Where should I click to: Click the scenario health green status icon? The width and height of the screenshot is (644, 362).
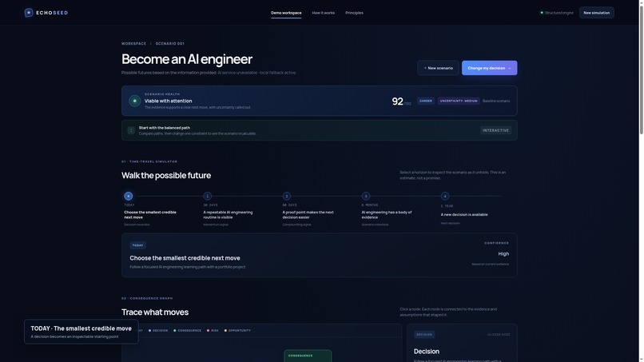pyautogui.click(x=134, y=101)
